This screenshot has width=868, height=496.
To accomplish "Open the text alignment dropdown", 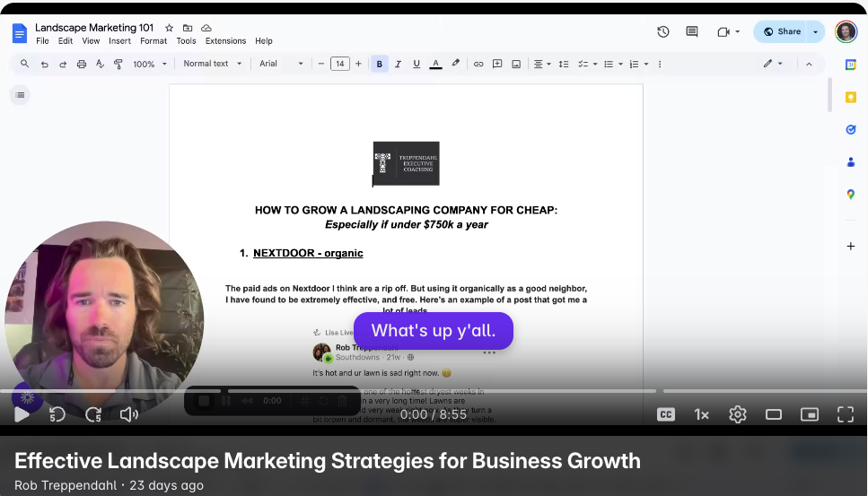I will [x=542, y=65].
